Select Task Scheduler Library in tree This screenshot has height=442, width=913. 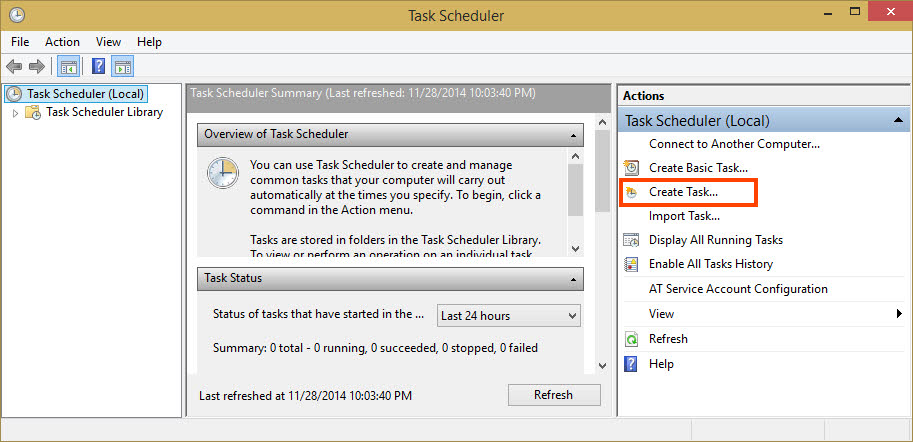pos(104,112)
